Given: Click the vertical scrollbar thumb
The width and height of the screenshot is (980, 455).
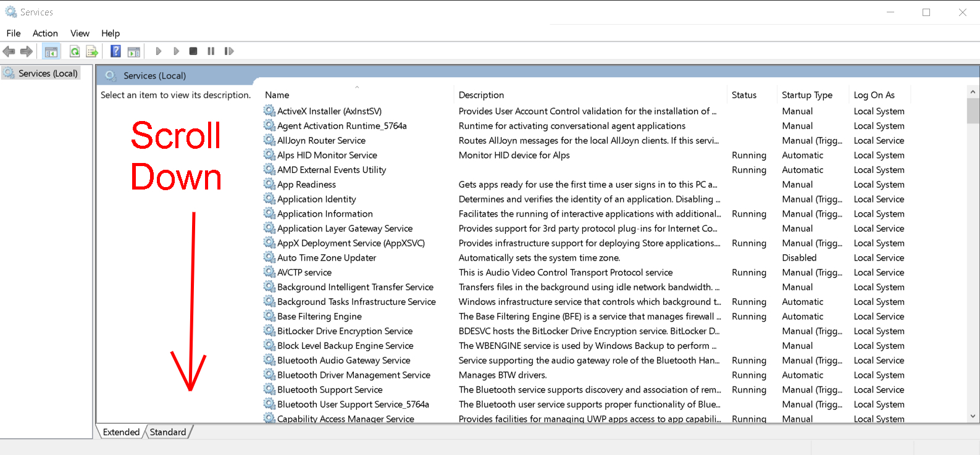Looking at the screenshot, I should tap(973, 111).
